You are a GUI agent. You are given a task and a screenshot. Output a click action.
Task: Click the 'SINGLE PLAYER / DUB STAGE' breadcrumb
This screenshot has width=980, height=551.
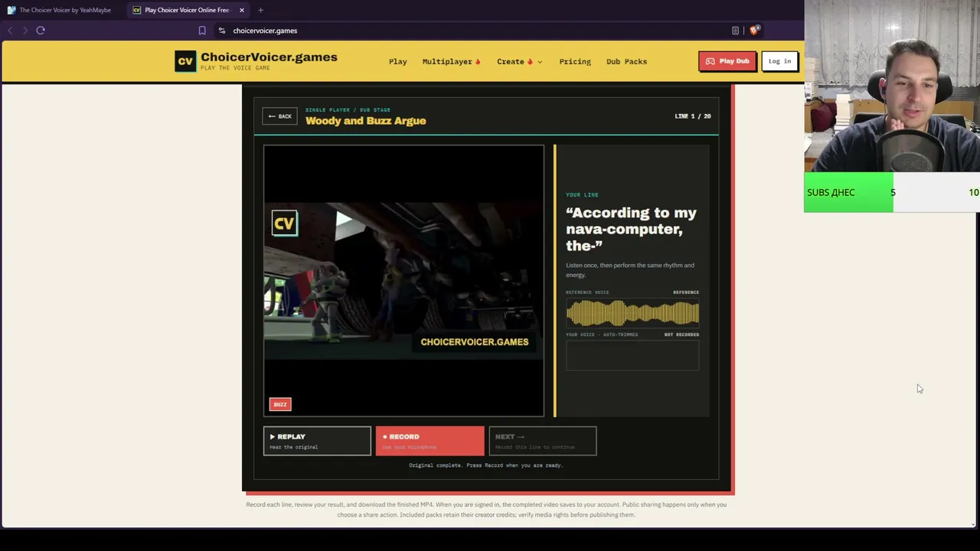tap(348, 110)
